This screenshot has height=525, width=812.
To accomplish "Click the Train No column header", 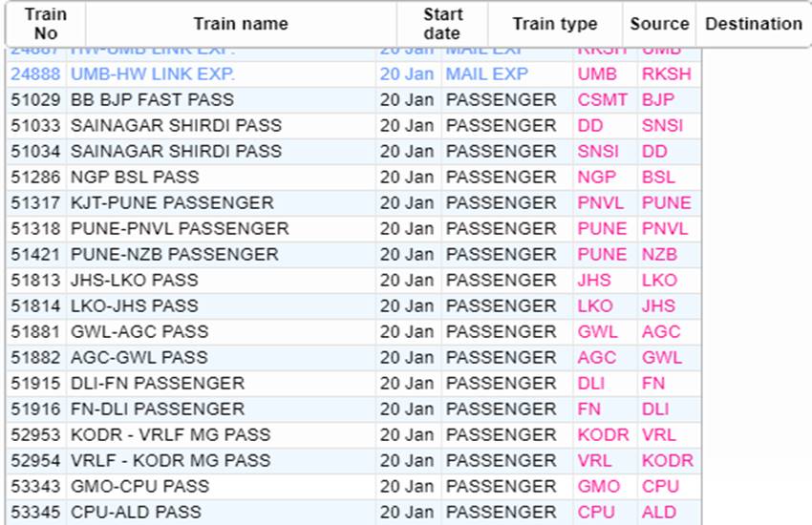I will [x=45, y=25].
